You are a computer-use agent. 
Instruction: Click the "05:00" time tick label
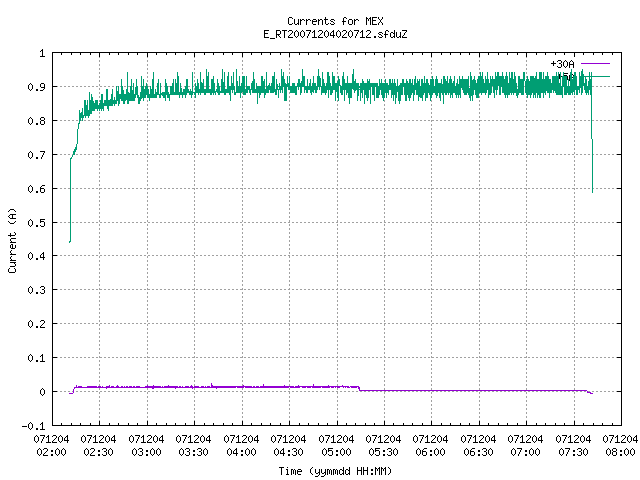pyautogui.click(x=336, y=452)
